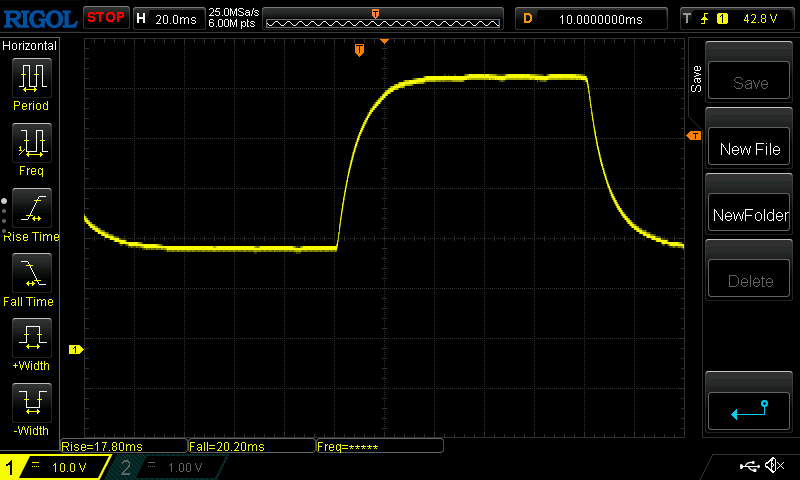800x480 pixels.
Task: Choose the Rise Time measurement icon
Action: point(31,209)
